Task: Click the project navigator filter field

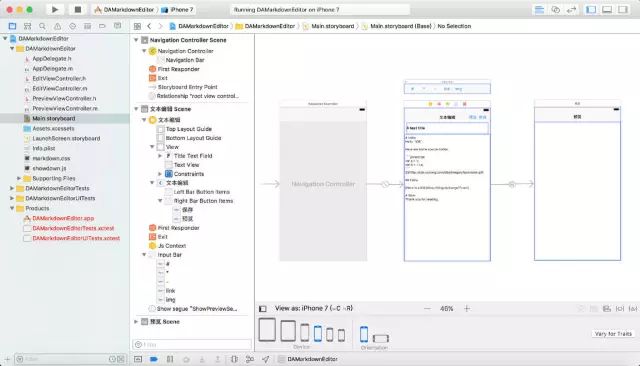Action: [x=70, y=359]
